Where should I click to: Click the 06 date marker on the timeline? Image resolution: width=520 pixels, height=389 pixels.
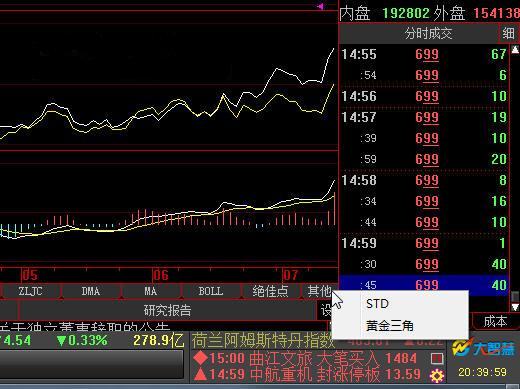(161, 275)
